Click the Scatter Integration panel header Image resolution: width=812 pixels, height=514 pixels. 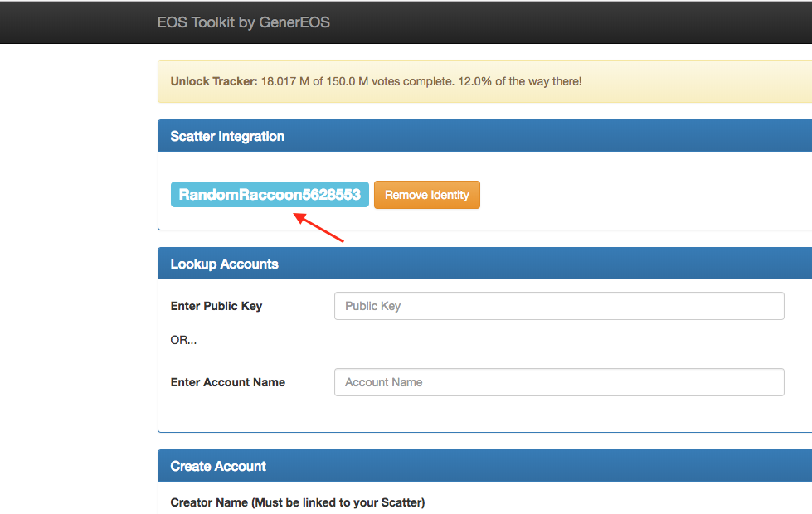pyautogui.click(x=227, y=137)
